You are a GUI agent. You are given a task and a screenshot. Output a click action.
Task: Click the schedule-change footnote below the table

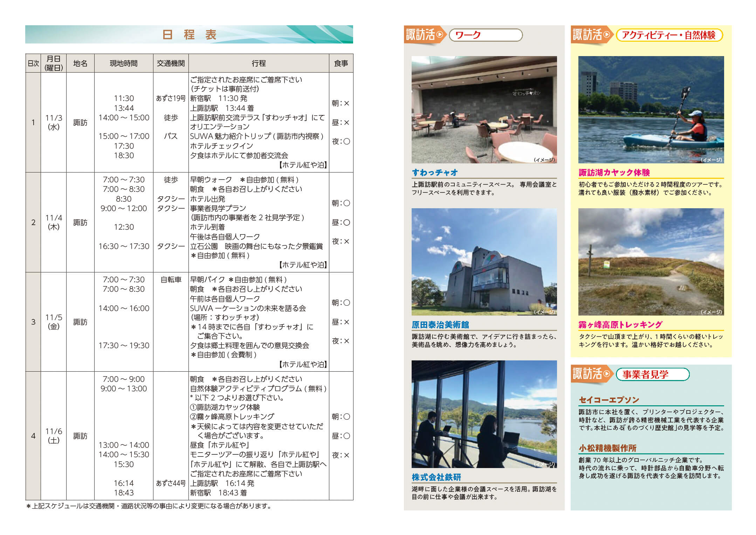(x=149, y=506)
